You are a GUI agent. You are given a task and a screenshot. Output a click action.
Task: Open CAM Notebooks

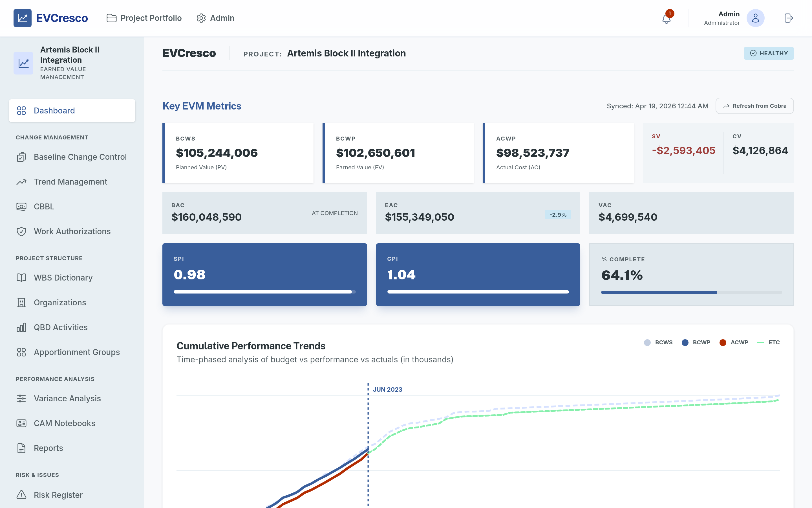coord(72,423)
